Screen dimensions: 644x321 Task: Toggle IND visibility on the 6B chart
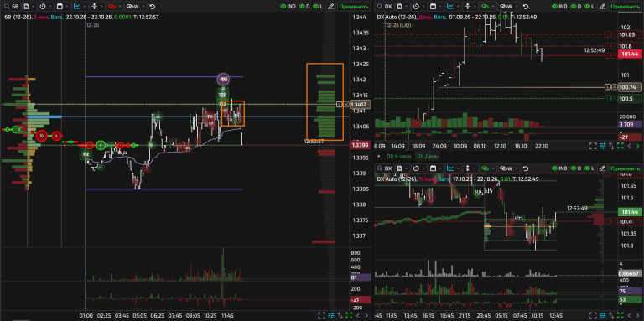tap(288, 7)
